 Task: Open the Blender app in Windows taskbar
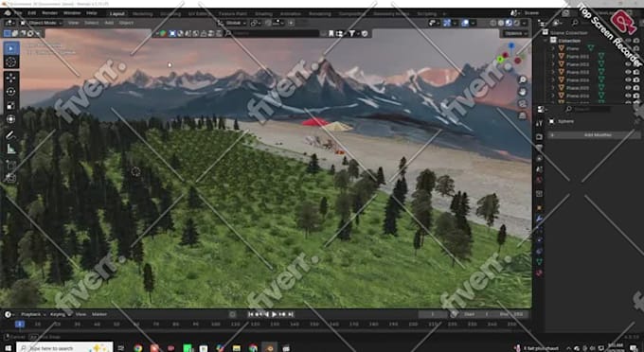click(269, 348)
